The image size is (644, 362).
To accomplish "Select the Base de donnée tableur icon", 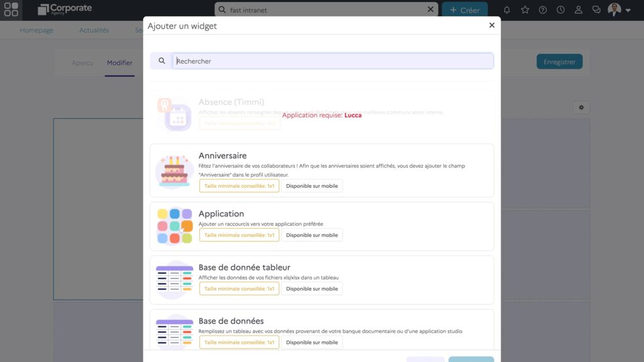I will 175,280.
